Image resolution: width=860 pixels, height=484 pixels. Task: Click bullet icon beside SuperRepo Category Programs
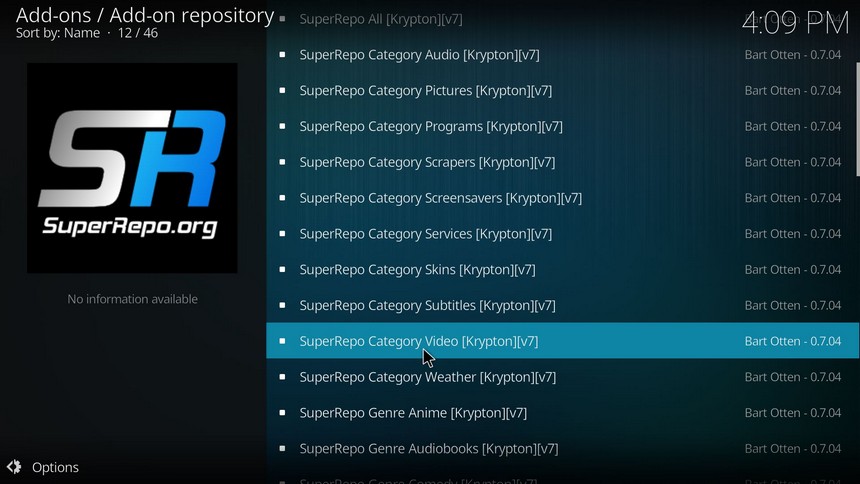(x=282, y=126)
